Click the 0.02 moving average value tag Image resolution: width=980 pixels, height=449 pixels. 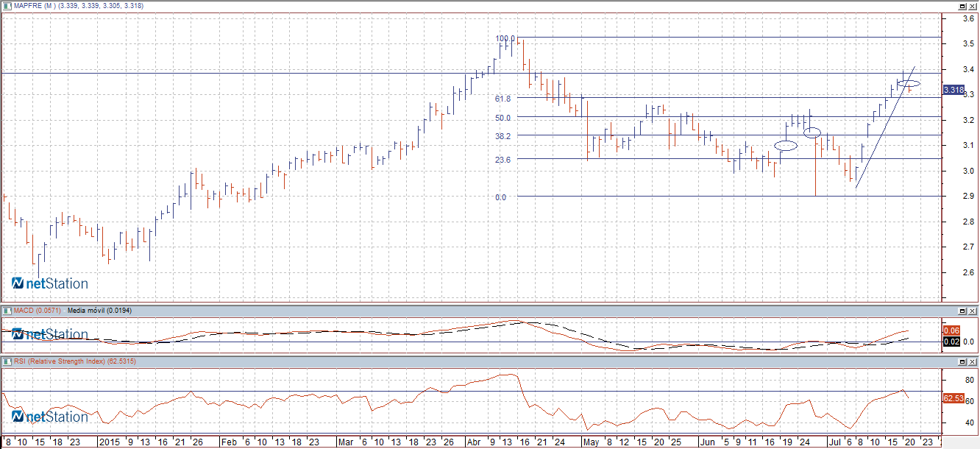[x=951, y=342]
